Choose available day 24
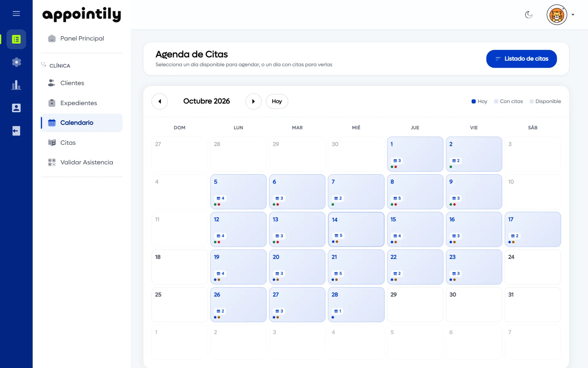588x368 pixels. (x=533, y=267)
